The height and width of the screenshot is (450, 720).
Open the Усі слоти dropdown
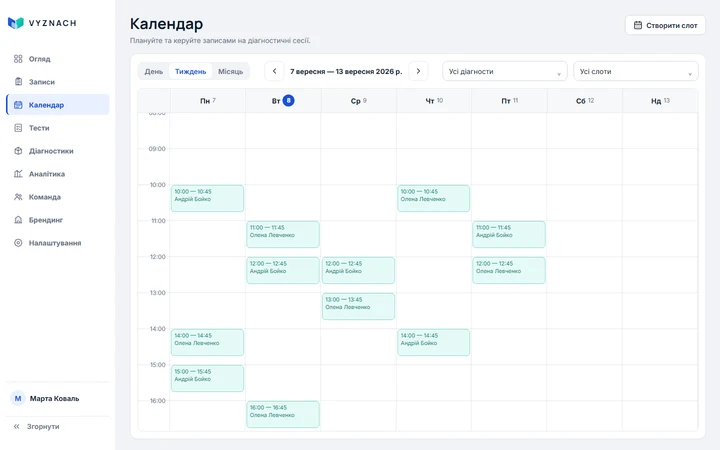(x=636, y=72)
